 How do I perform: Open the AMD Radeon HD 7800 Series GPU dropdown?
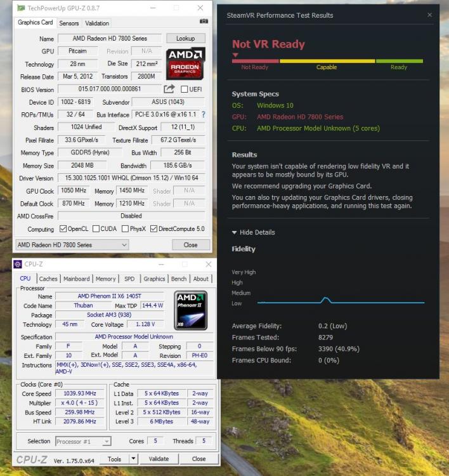[72, 245]
